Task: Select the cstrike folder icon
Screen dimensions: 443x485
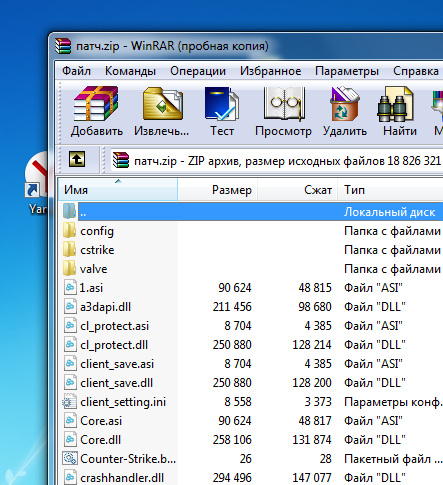Action: pyautogui.click(x=70, y=250)
